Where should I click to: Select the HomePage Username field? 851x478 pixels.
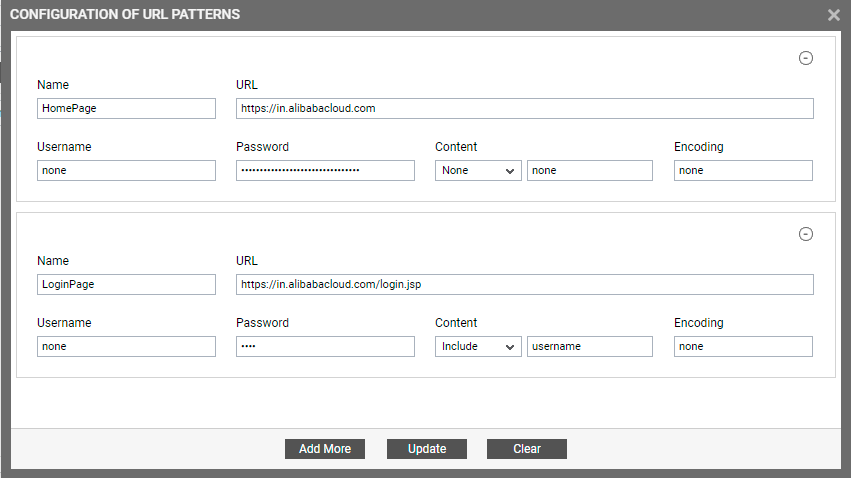click(126, 170)
